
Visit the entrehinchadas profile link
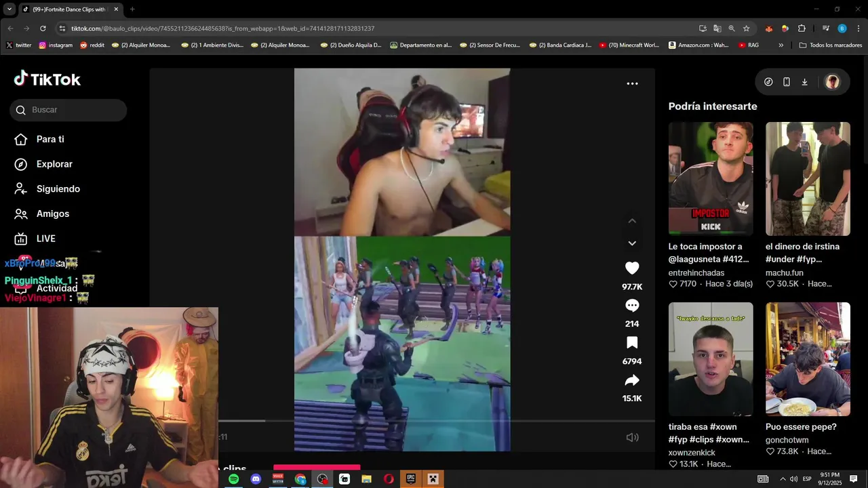point(696,272)
